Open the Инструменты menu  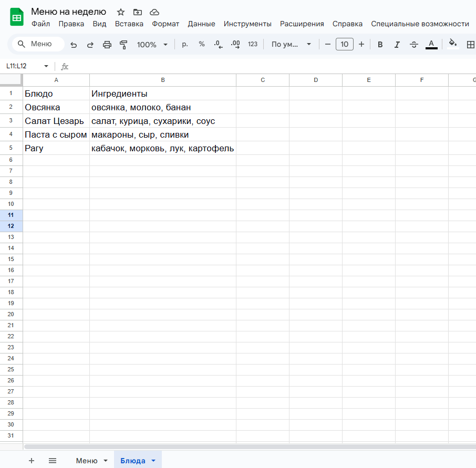pos(247,24)
